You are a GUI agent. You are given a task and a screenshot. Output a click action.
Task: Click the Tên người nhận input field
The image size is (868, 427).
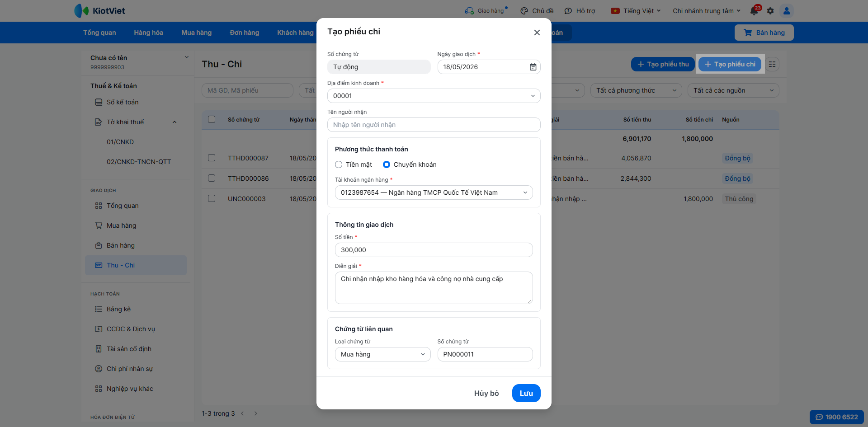pos(434,125)
